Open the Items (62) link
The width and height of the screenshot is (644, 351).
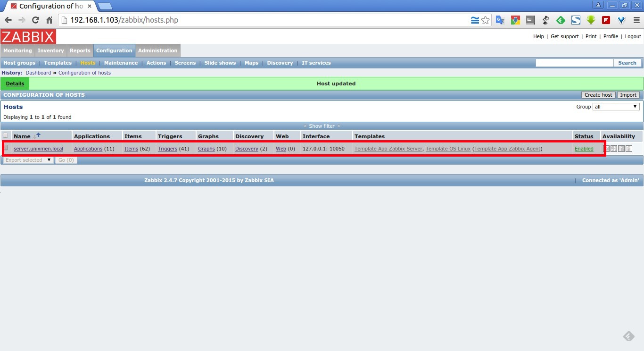[x=131, y=149]
